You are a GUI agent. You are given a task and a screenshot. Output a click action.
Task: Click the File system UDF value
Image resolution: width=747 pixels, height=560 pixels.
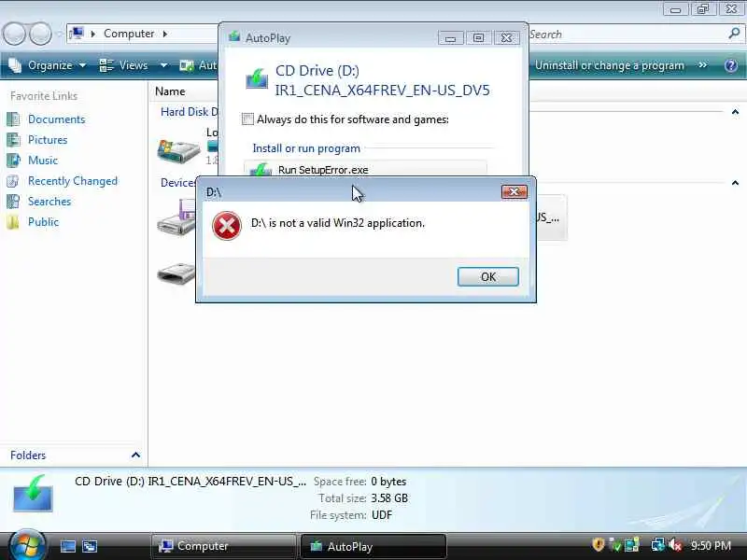click(x=382, y=515)
